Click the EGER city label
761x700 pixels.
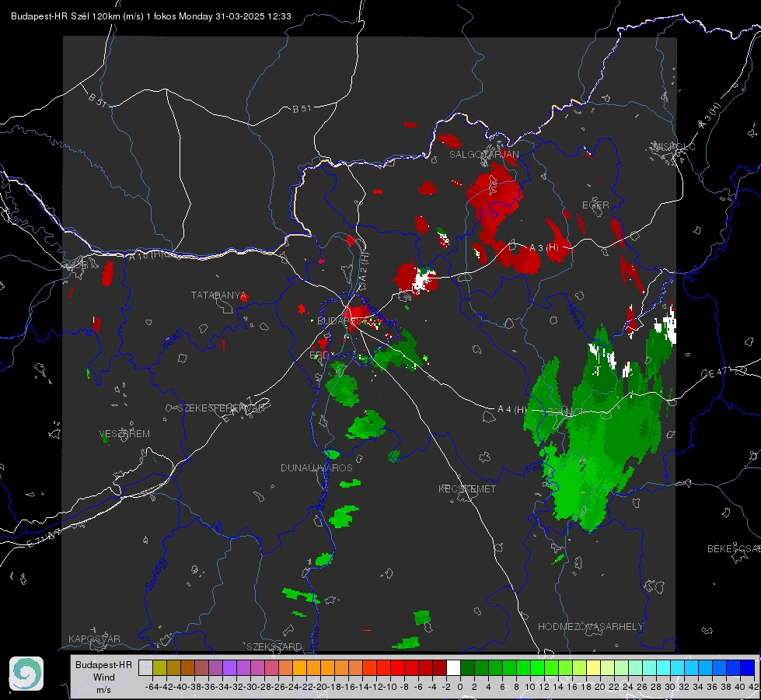[x=595, y=205]
